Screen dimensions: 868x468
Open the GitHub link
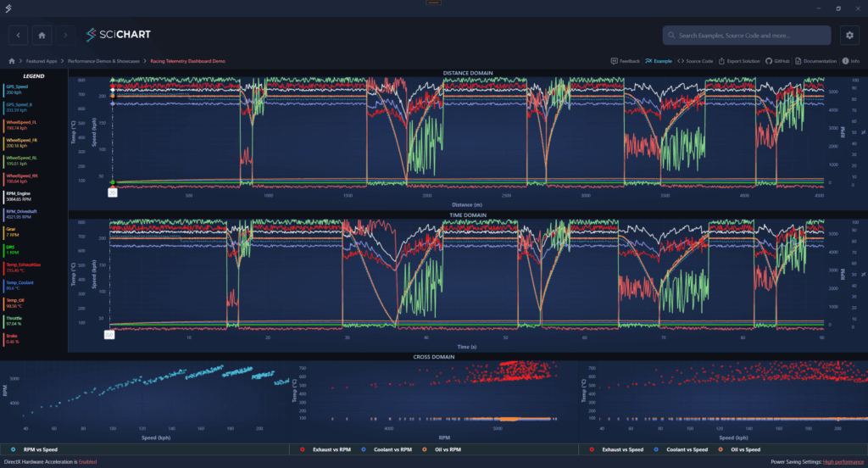pos(777,61)
